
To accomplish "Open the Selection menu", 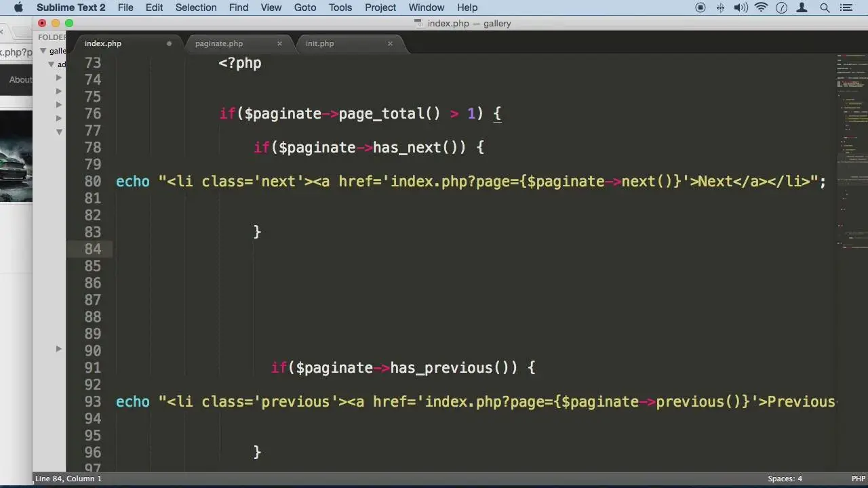I will (x=196, y=7).
